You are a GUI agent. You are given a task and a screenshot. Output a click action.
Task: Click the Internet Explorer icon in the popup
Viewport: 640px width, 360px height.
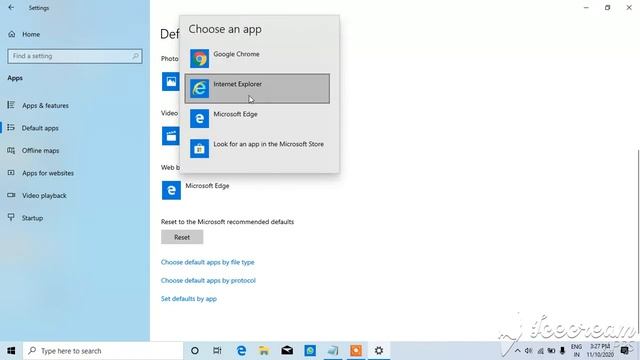(200, 89)
